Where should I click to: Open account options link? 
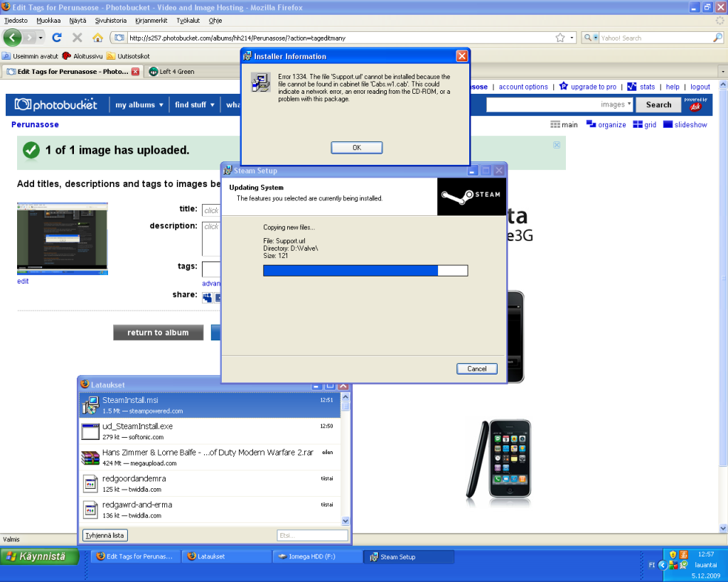pos(523,87)
